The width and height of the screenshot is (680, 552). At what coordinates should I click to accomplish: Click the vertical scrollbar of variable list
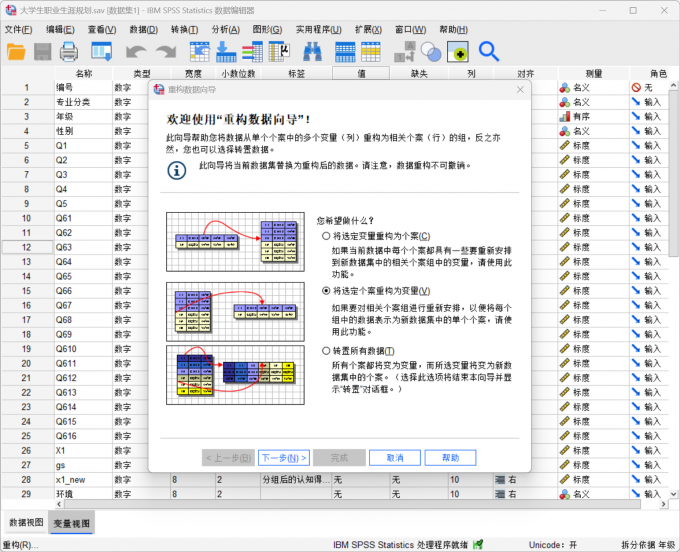673,173
